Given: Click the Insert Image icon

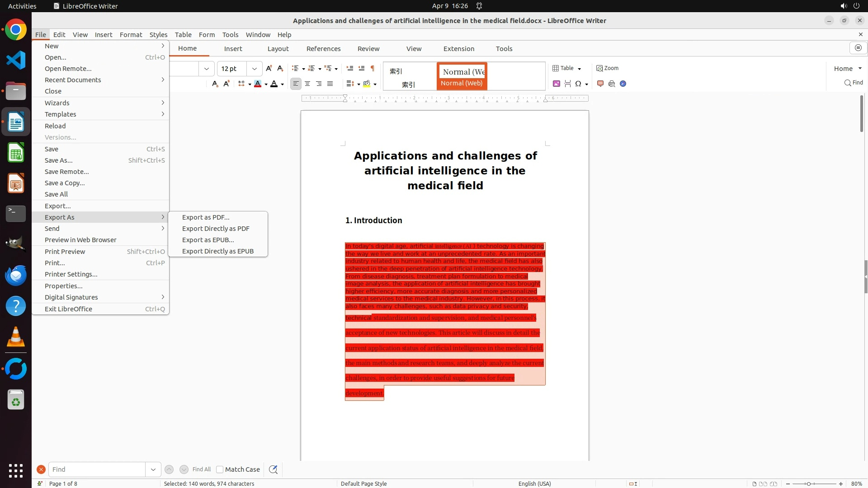Looking at the screenshot, I should (557, 84).
